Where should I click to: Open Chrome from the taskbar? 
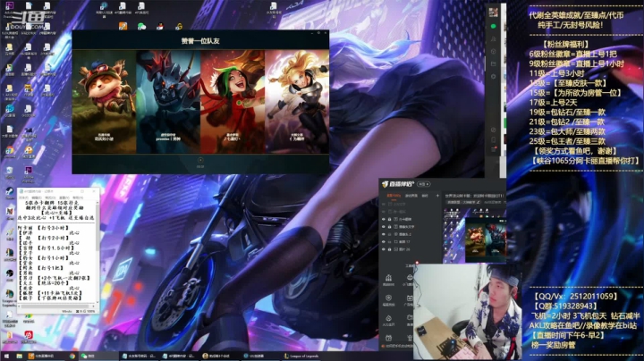(x=72, y=356)
